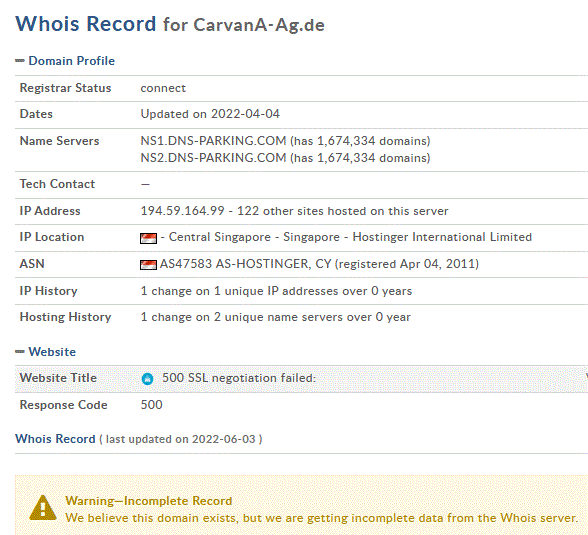Click the flag icon beside AS47583
The image size is (588, 535).
(148, 265)
